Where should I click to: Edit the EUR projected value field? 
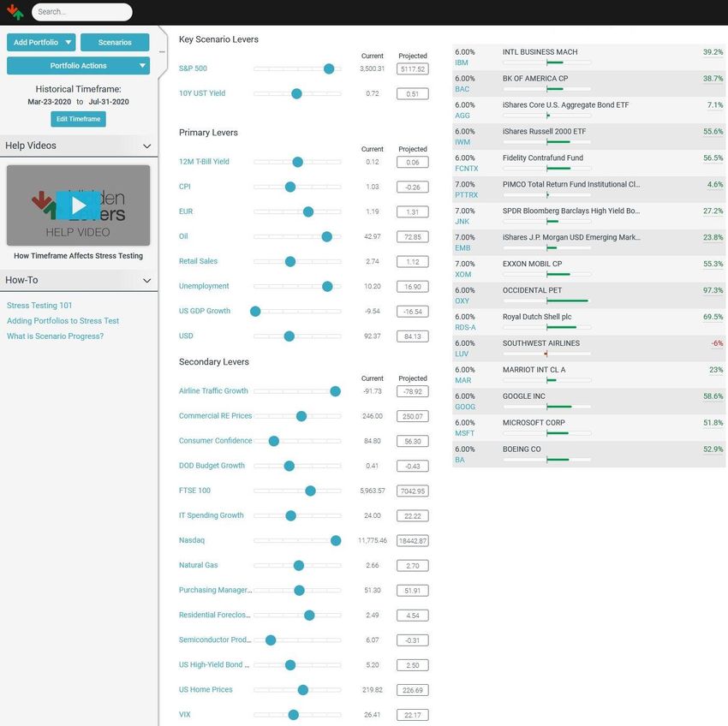point(413,212)
